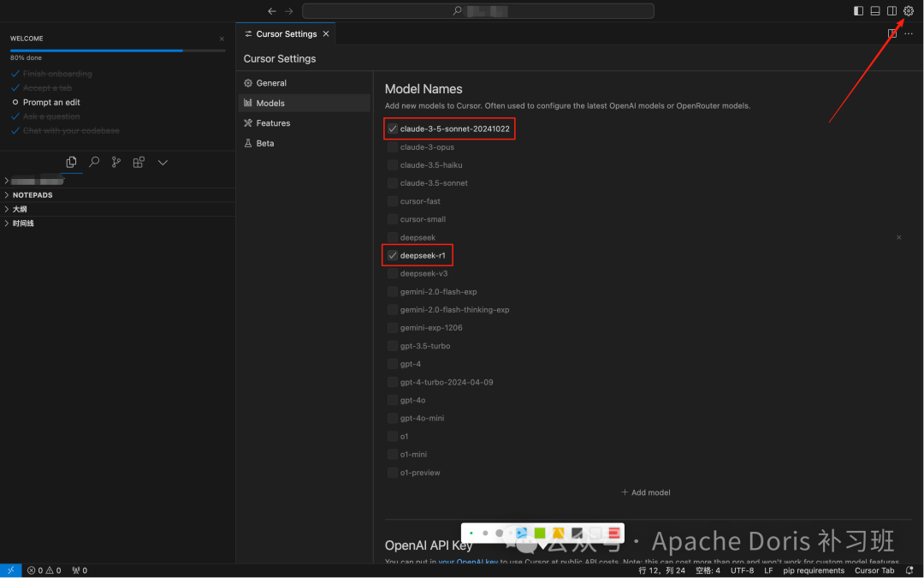924x578 pixels.
Task: Start the 'Prompt an edit' onboarding step
Action: (51, 102)
